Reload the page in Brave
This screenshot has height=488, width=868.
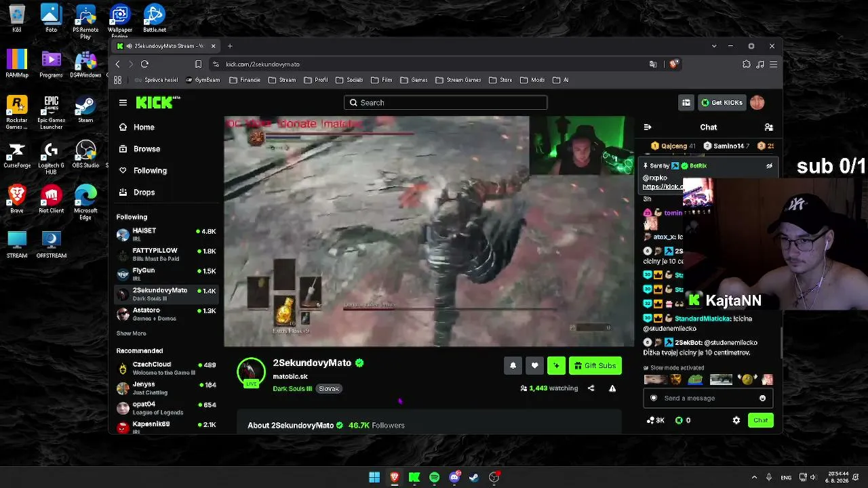click(x=144, y=64)
